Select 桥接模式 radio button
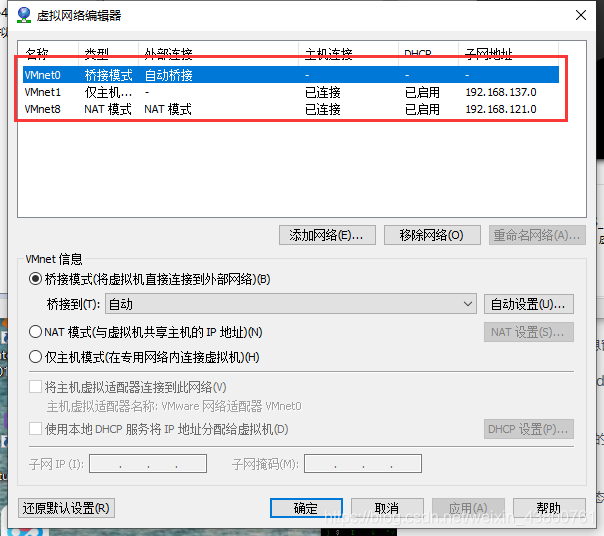Image resolution: width=604 pixels, height=536 pixels. click(x=35, y=279)
